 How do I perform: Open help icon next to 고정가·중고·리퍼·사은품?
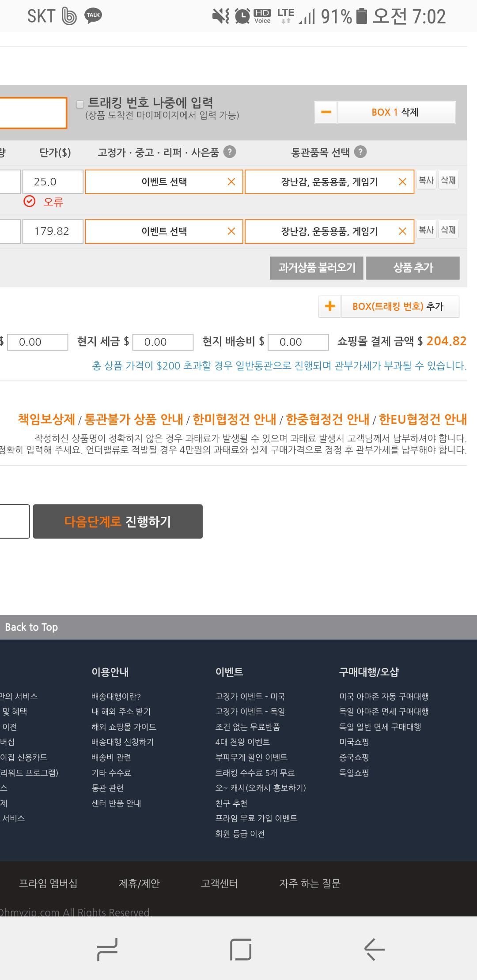click(x=230, y=152)
